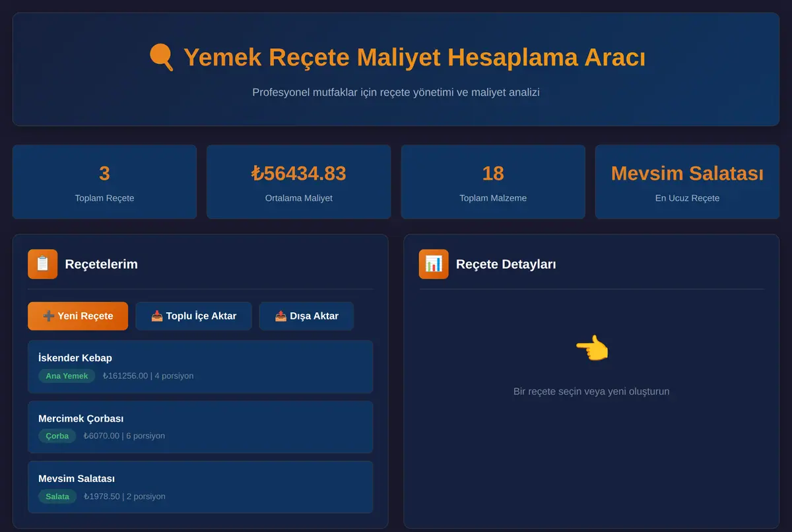Click the ₺6070.00 | 6 porsiyon text
Viewport: 792px width, 532px height.
pyautogui.click(x=124, y=436)
